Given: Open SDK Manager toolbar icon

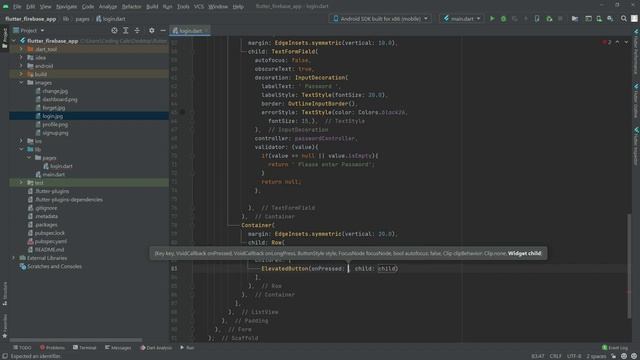Looking at the screenshot, I should click(610, 19).
